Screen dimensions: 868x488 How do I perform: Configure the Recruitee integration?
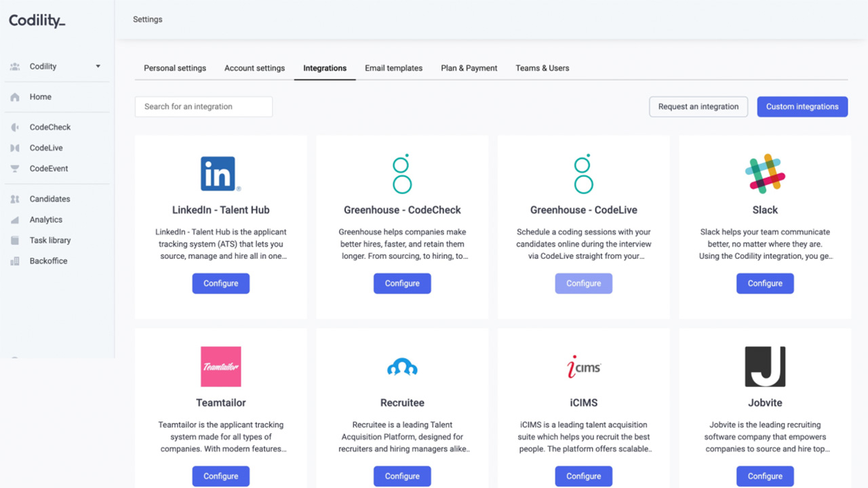(x=402, y=476)
